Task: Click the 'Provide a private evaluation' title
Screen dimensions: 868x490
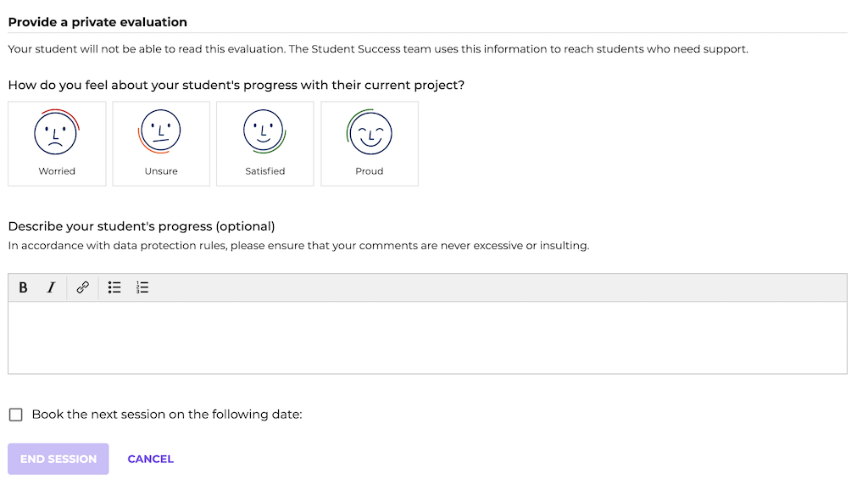Action: click(97, 22)
